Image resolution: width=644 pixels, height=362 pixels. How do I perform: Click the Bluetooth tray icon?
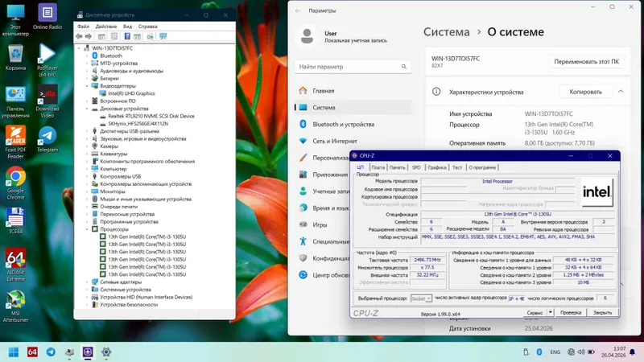click(539, 352)
